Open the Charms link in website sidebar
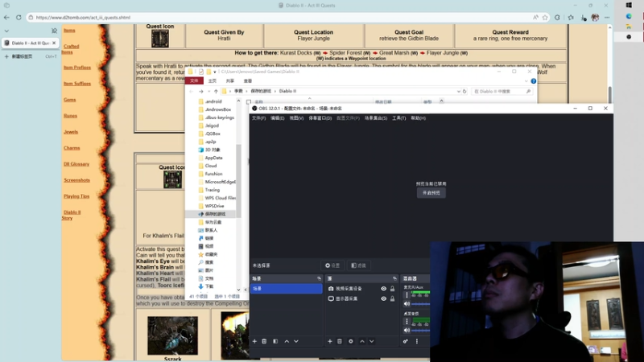This screenshot has height=362, width=644. [x=72, y=148]
